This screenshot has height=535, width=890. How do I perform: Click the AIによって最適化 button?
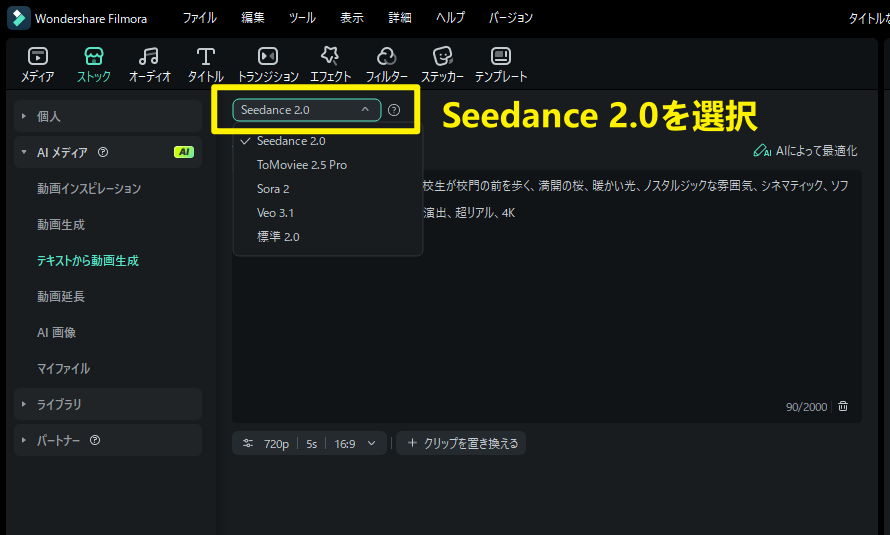[805, 151]
